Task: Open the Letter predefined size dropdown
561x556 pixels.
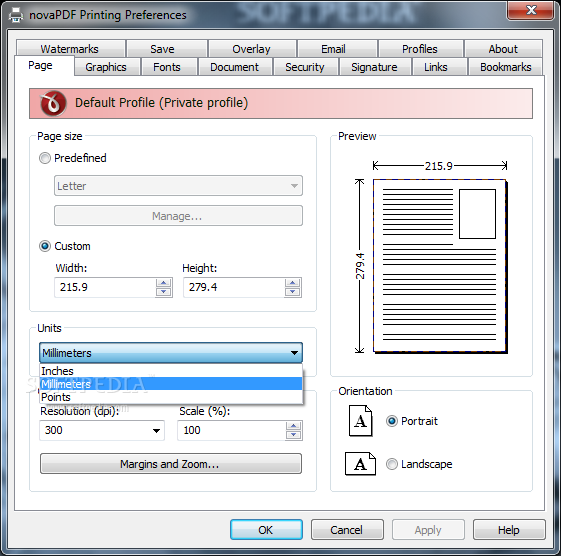Action: coord(178,186)
